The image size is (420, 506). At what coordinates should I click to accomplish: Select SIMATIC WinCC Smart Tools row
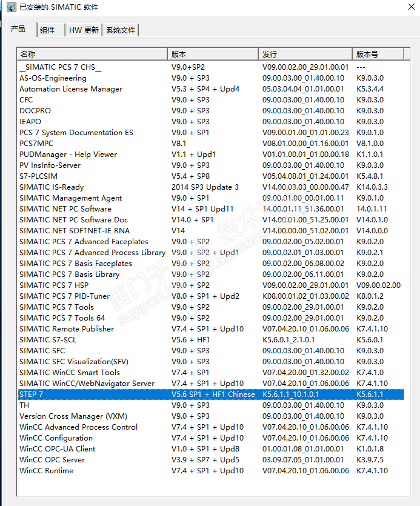211,373
